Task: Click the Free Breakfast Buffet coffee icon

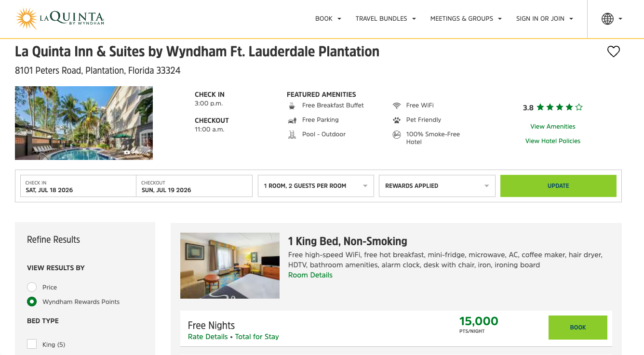Action: pyautogui.click(x=291, y=105)
